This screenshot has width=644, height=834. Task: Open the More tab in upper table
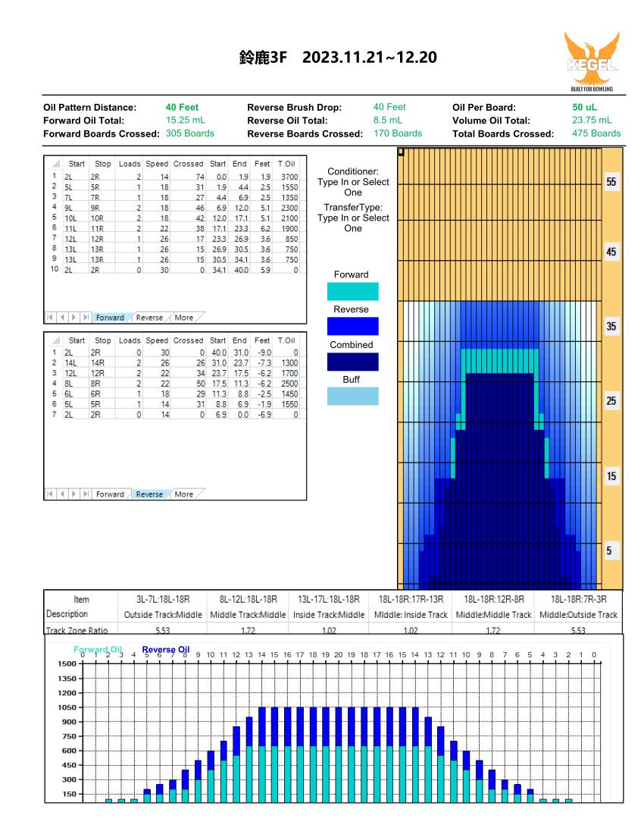point(184,318)
